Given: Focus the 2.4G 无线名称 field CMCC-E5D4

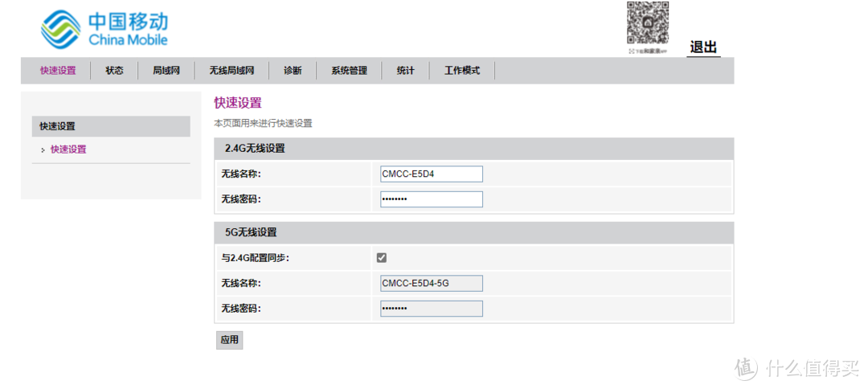Looking at the screenshot, I should coord(432,174).
